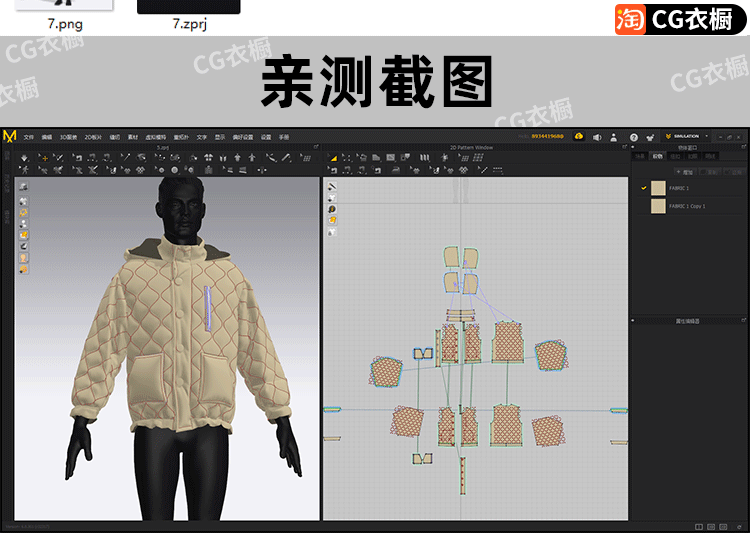This screenshot has height=534, width=750.
Task: Toggle the yellow pattern icon in 2D sidebar
Action: [332, 220]
